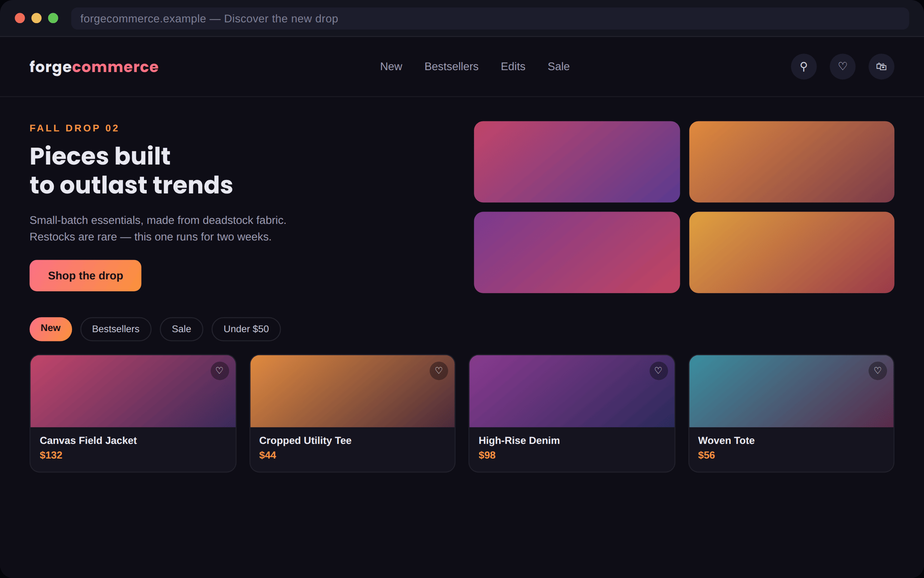Click the $98 price
Viewport: 924px width, 578px height.
coord(487,455)
